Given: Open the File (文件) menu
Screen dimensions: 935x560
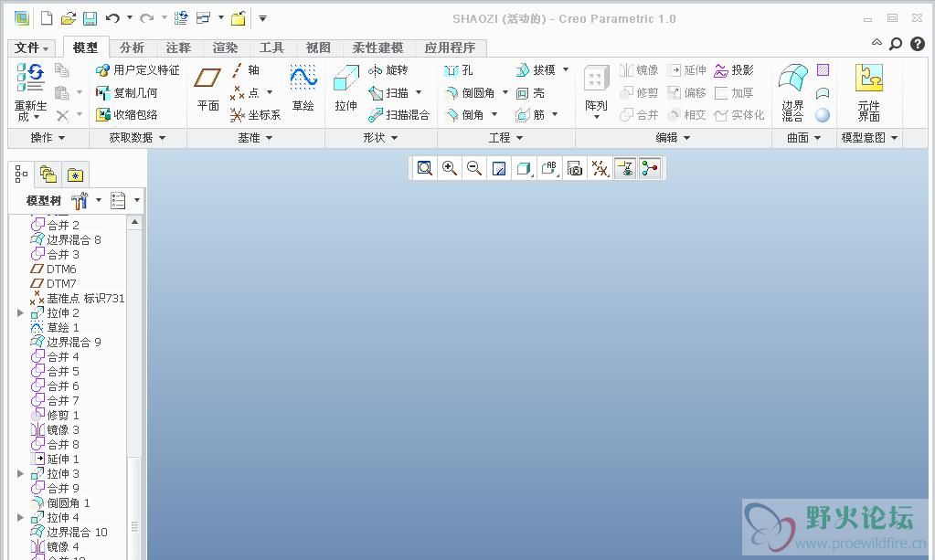Looking at the screenshot, I should coord(31,48).
